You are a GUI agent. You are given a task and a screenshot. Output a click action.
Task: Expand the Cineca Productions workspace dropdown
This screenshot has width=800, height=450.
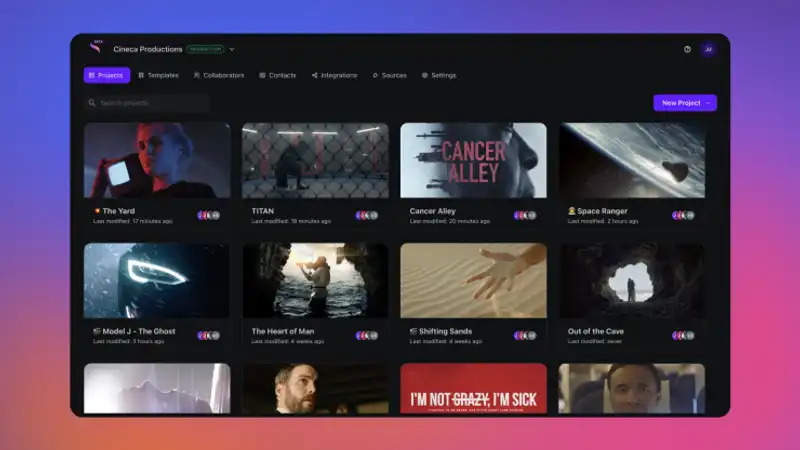pos(232,49)
